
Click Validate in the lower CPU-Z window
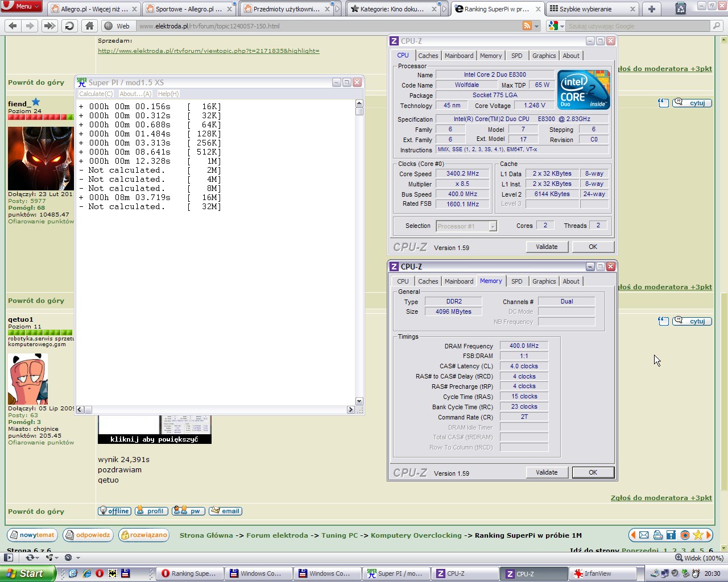547,472
